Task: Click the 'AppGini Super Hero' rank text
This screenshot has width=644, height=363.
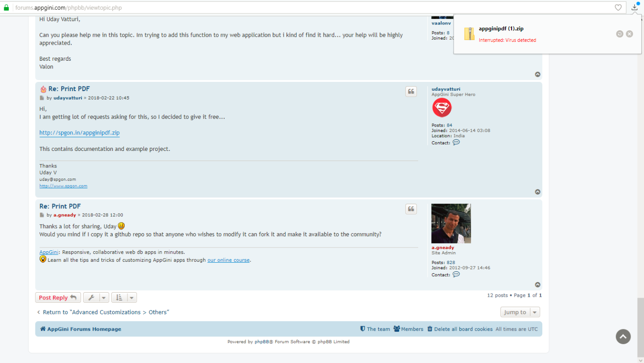Action: [453, 94]
